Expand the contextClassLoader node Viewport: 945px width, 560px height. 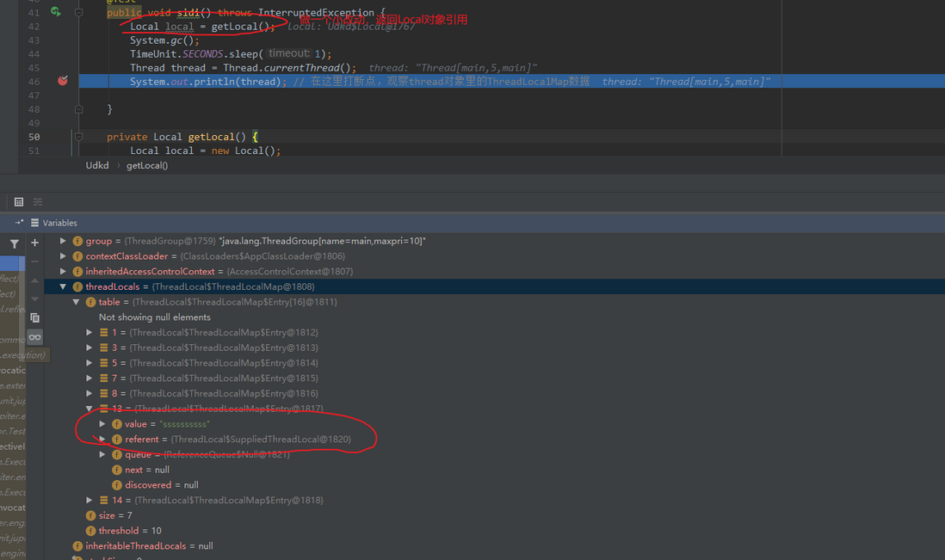tap(63, 256)
